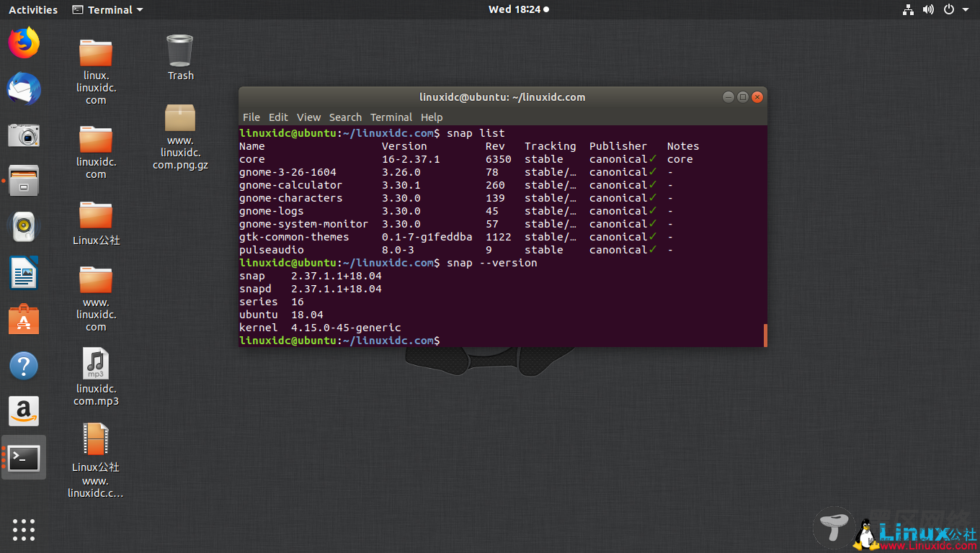This screenshot has height=553, width=980.
Task: Launch Thunderbird Mail from the dock
Action: pos(24,89)
